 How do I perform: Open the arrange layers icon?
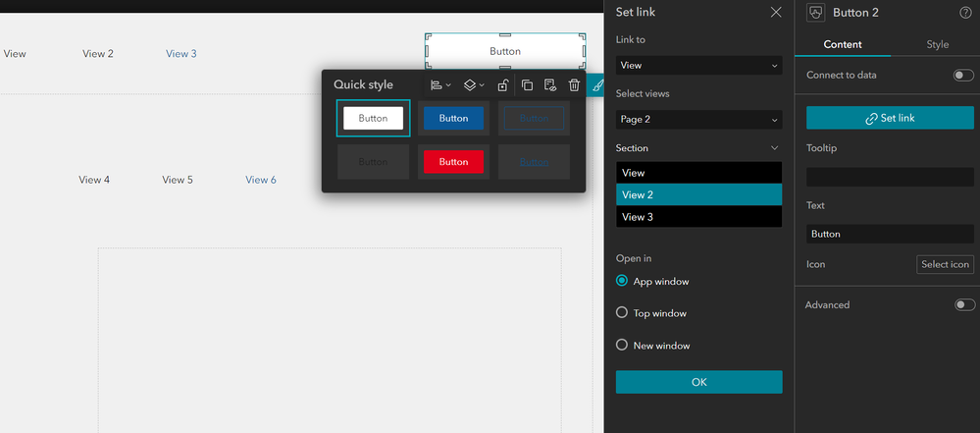(474, 85)
